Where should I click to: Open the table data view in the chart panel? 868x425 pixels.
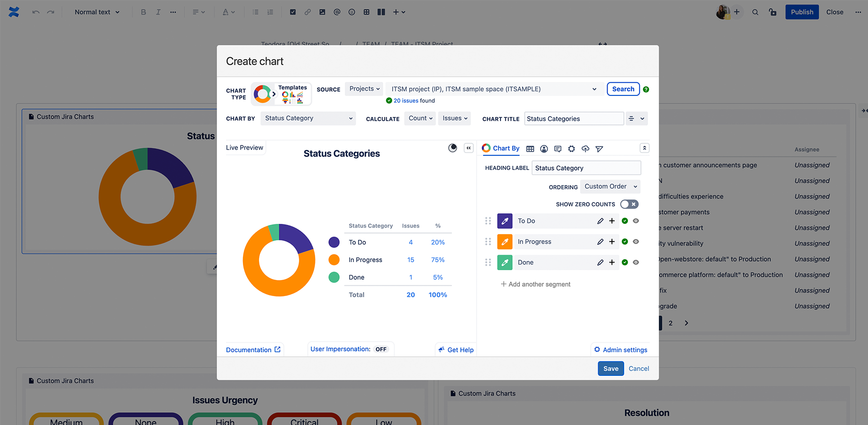(530, 148)
